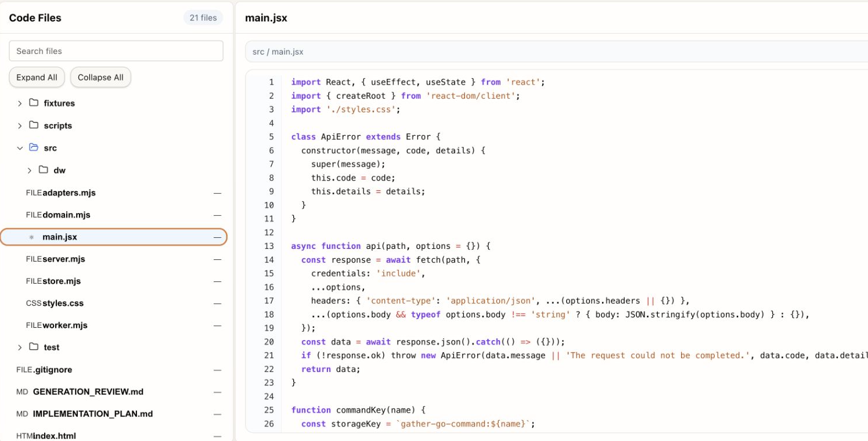Click the scripts folder icon
This screenshot has height=441, width=868.
tap(34, 125)
